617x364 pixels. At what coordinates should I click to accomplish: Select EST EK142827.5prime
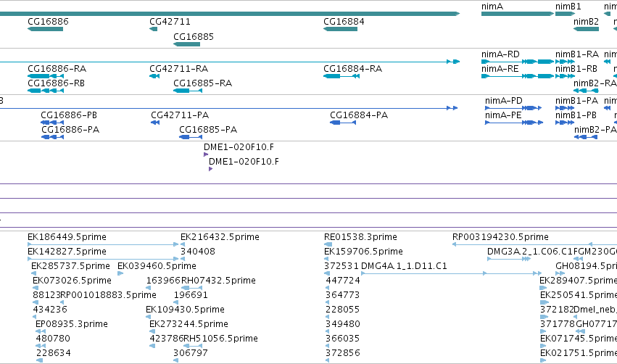point(67,252)
